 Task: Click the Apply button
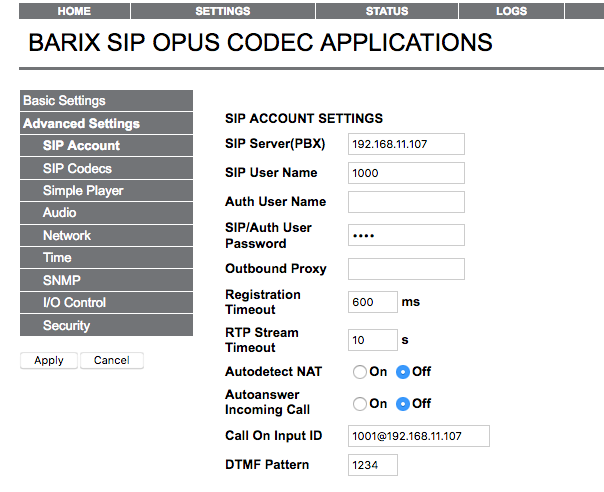click(x=49, y=360)
